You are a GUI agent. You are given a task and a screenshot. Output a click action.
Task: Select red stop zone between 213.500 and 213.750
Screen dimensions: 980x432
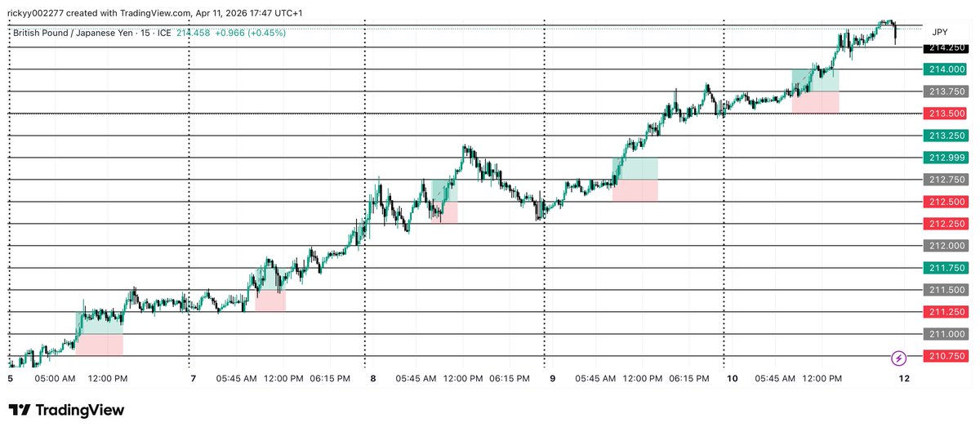[x=815, y=102]
